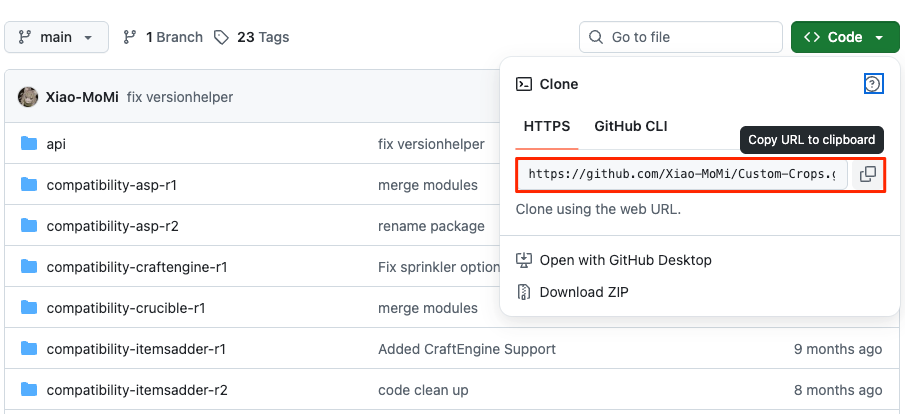Click the tag icon beside 23 Tags
This screenshot has height=414, width=905.
[x=221, y=38]
